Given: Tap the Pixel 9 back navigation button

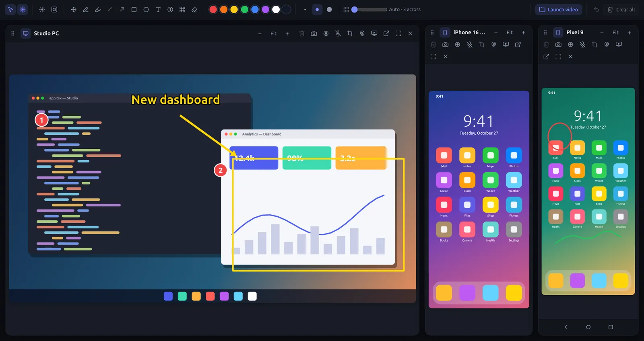Looking at the screenshot, I should 566,327.
